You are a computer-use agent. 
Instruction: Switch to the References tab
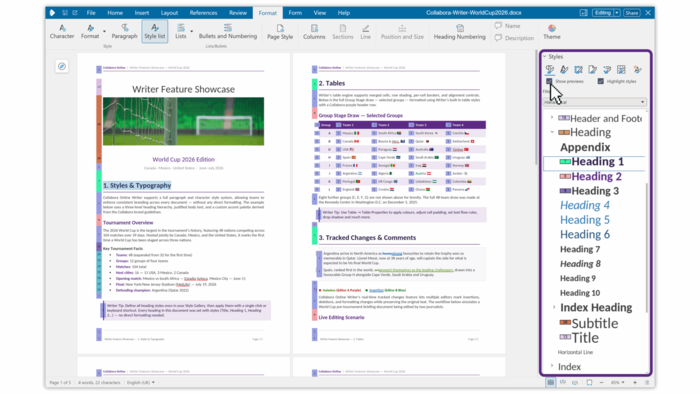point(203,13)
